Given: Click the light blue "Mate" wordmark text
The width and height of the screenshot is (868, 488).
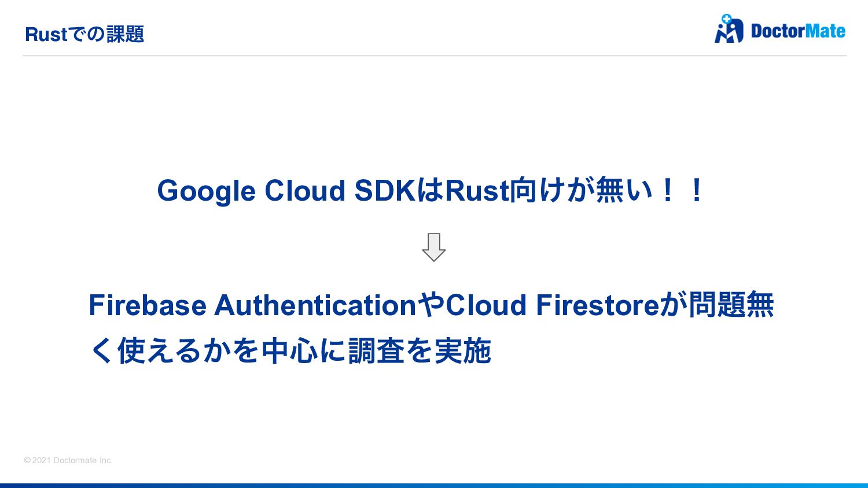Looking at the screenshot, I should pyautogui.click(x=825, y=31).
